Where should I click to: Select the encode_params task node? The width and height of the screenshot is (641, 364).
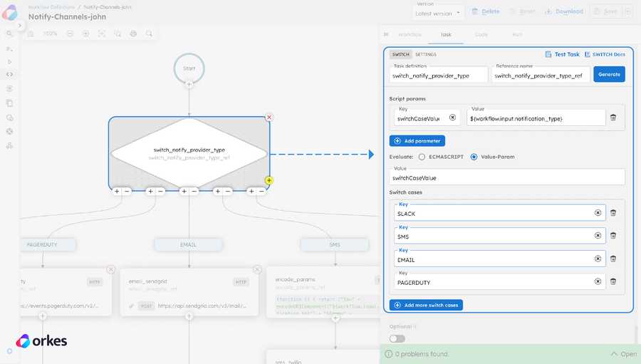[x=323, y=292]
